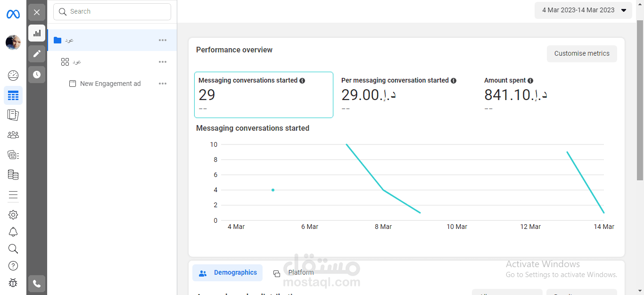Switch to the Demographics tab
Viewport: 644px width, 295px height.
228,273
